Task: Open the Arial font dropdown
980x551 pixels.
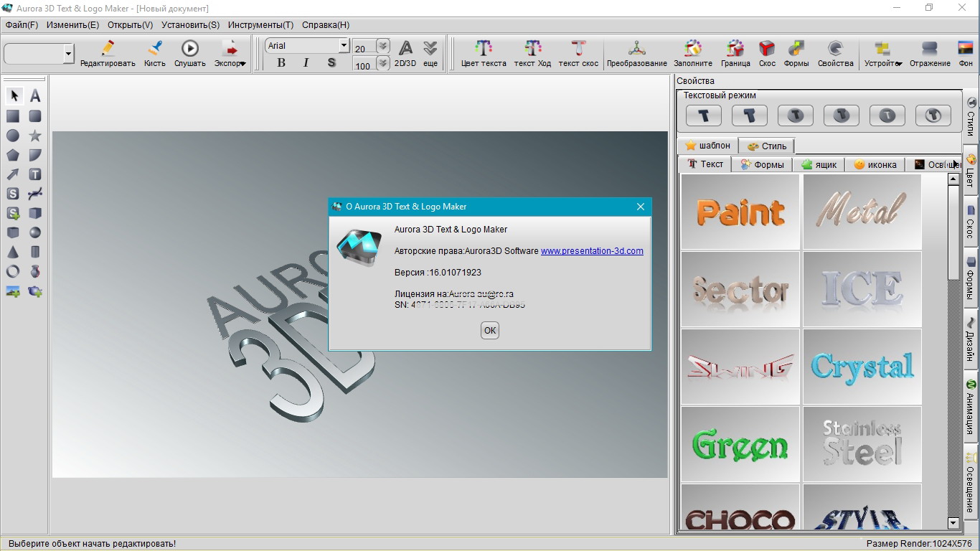Action: pos(344,46)
